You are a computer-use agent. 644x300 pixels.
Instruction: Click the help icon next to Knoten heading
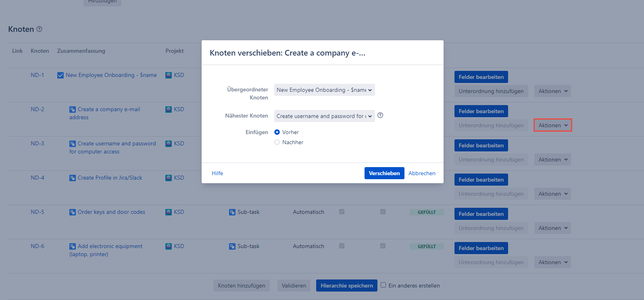[39, 29]
